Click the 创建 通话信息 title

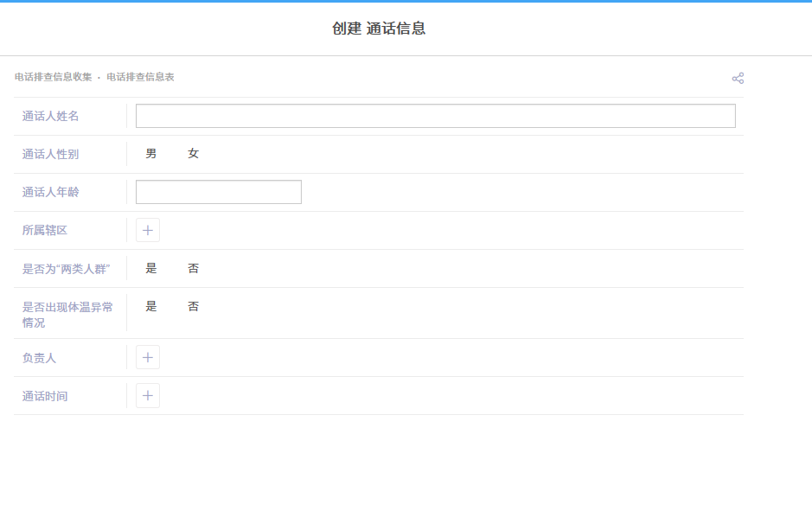(379, 29)
